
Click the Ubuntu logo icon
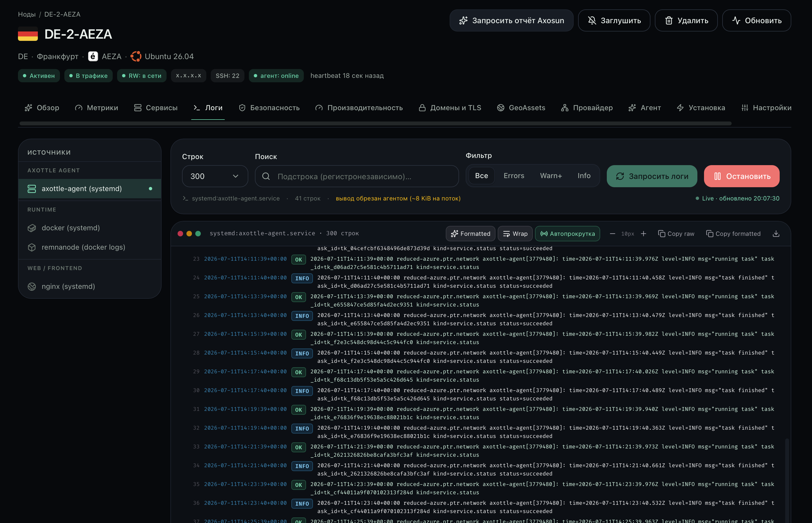pyautogui.click(x=136, y=56)
